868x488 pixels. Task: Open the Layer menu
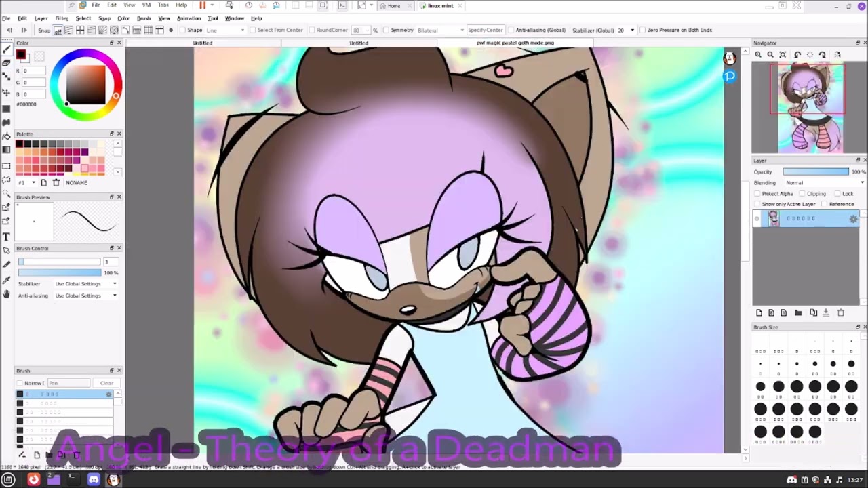(41, 18)
